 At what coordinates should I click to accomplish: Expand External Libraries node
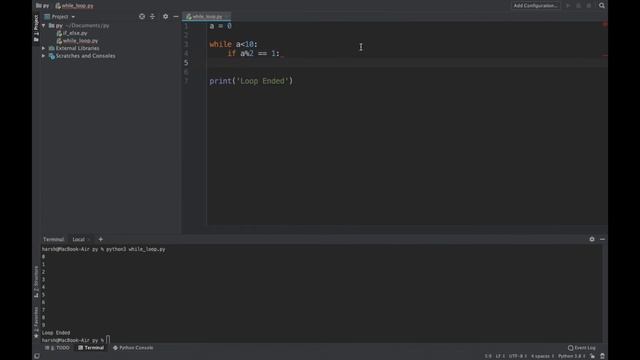(x=44, y=48)
